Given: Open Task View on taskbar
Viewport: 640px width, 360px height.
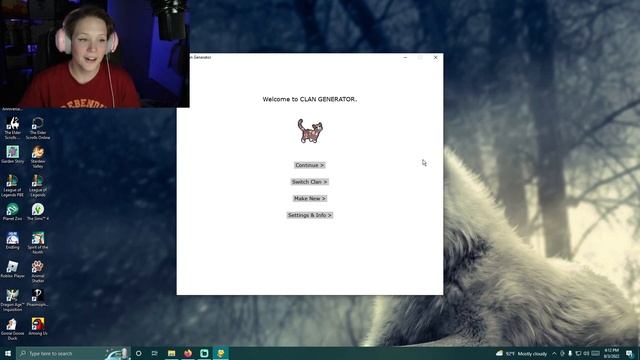Looking at the screenshot, I should [x=155, y=353].
